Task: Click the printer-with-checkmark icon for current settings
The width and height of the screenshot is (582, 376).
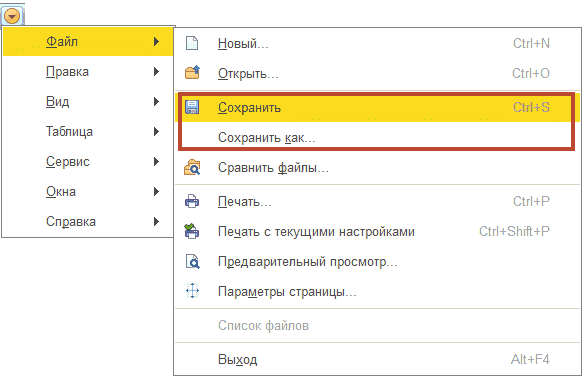Action: click(x=192, y=231)
